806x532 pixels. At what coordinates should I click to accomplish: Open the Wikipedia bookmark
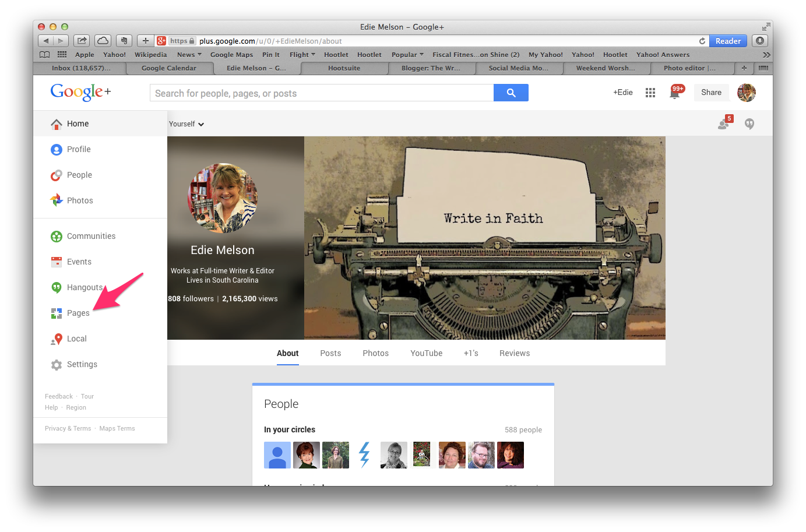click(150, 55)
